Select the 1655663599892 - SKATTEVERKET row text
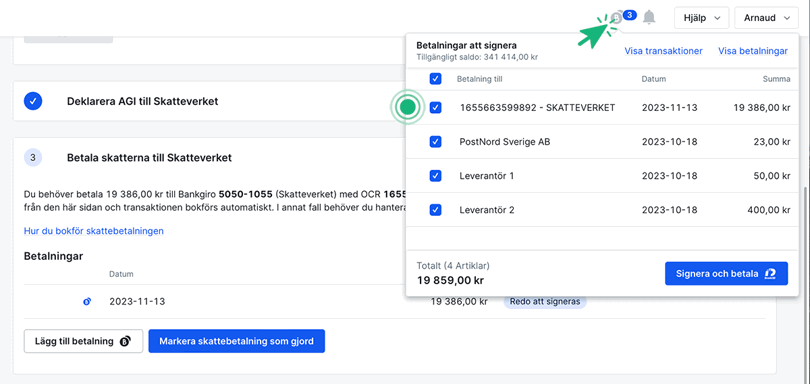Screen dimensions: 810x384 (x=537, y=107)
